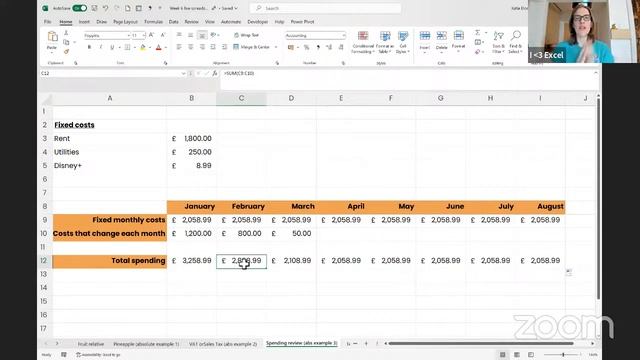Toggle Bottom Align
Screen dimensions: 640x360
(x=202, y=36)
